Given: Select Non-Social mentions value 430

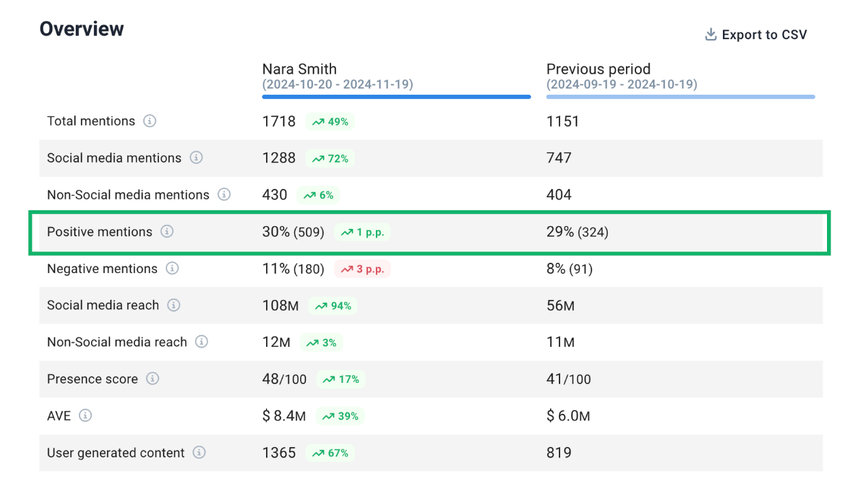Looking at the screenshot, I should point(275,195).
